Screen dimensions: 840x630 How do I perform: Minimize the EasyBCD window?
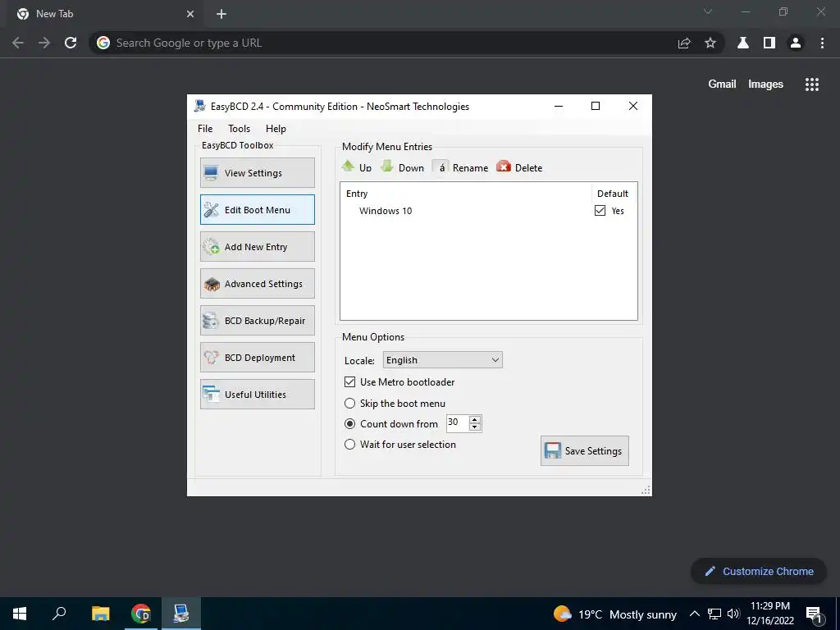coord(559,106)
